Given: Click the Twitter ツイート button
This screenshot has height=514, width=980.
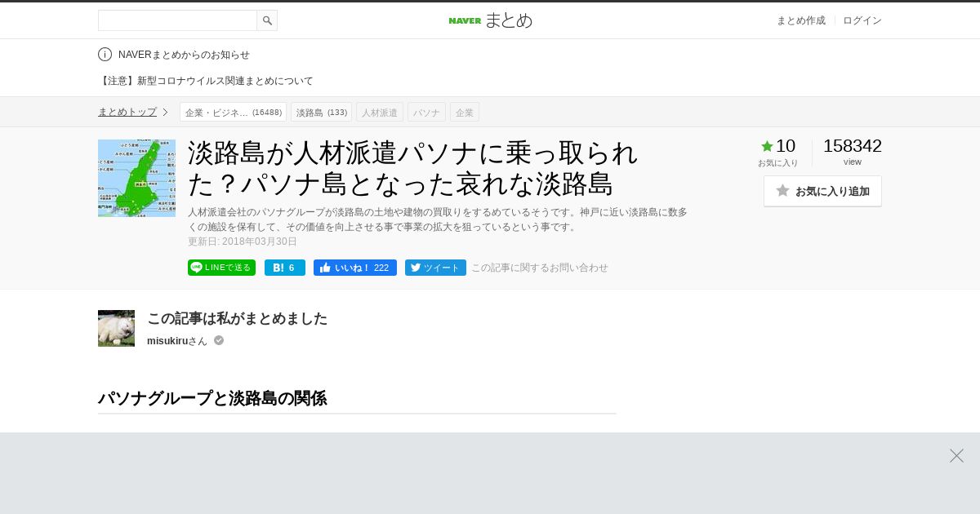Looking at the screenshot, I should [435, 268].
